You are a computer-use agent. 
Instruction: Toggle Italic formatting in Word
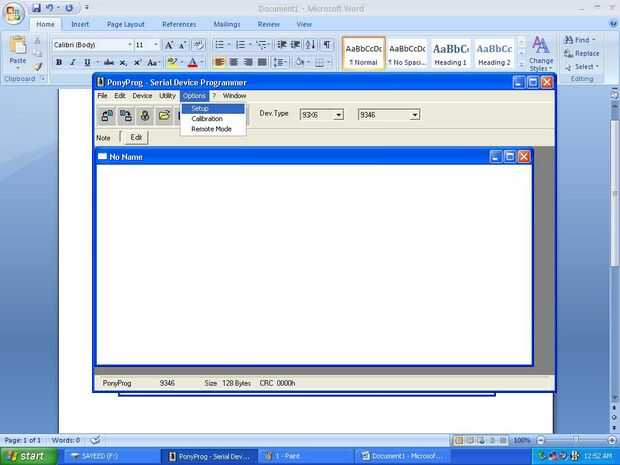[73, 62]
